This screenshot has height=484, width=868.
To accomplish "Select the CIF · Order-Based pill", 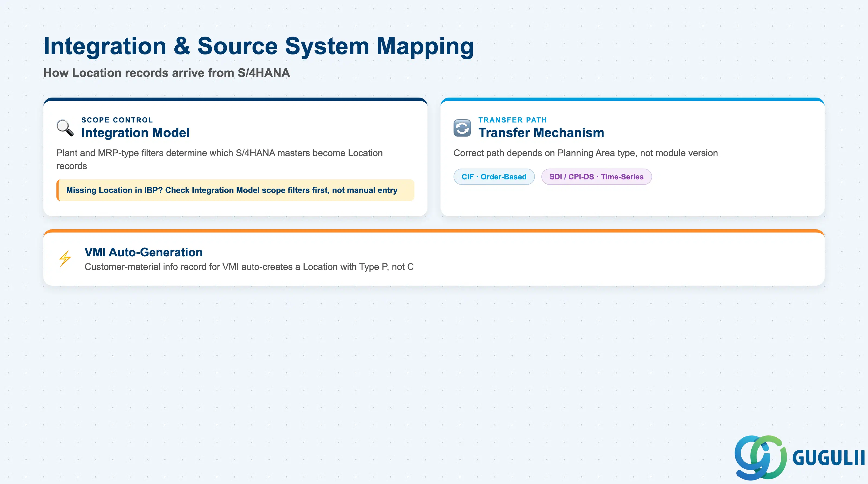I will pyautogui.click(x=494, y=177).
